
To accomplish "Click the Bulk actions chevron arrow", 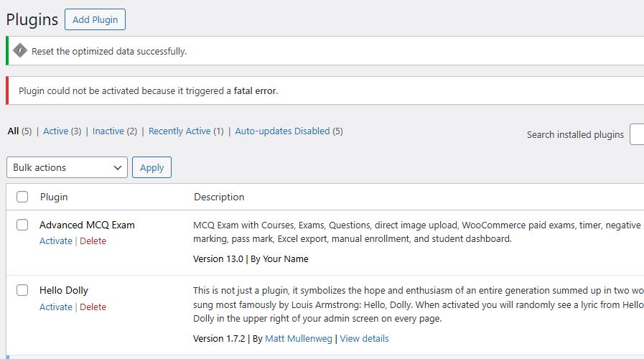I will (118, 167).
